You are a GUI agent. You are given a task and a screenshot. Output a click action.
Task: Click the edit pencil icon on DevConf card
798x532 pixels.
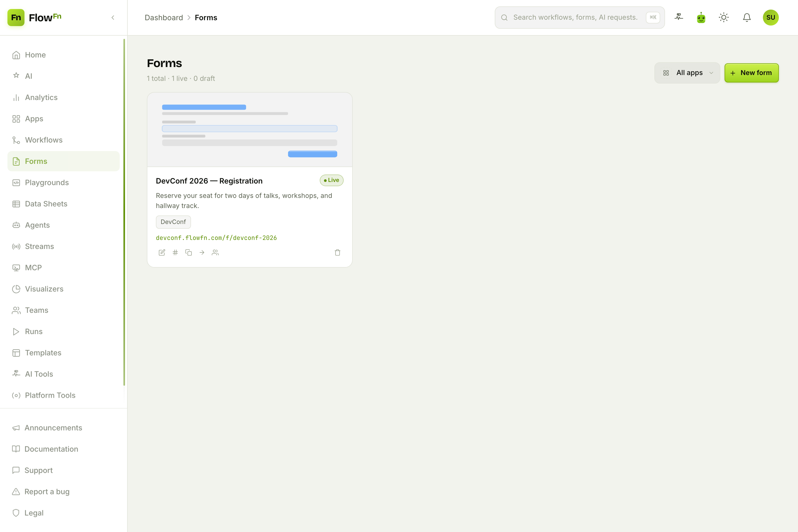coord(162,252)
